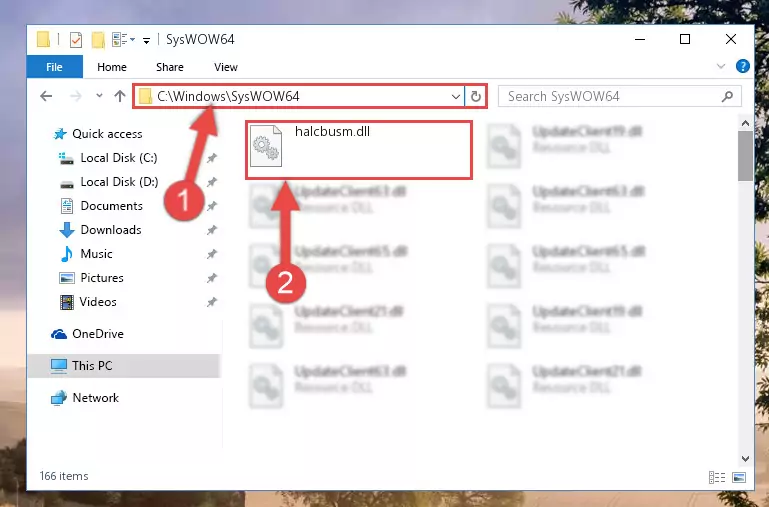Click the pin icon beside Pictures
This screenshot has width=769, height=507.
pos(211,278)
